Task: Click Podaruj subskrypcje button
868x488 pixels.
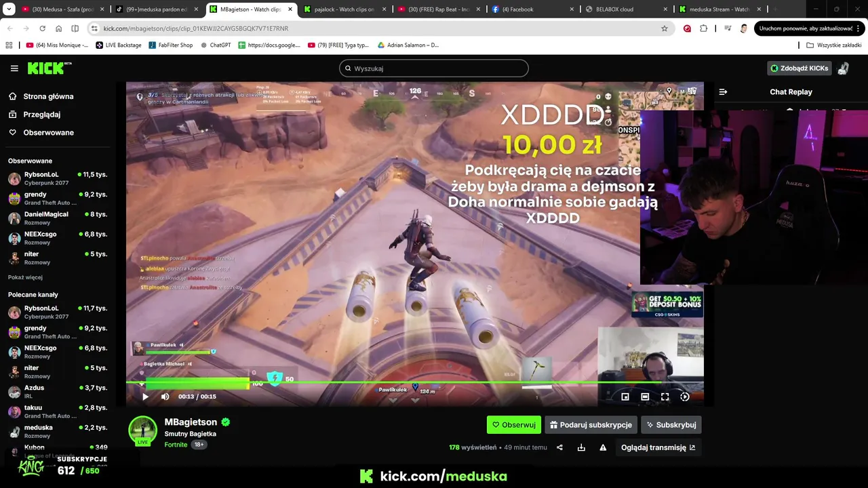Action: (591, 425)
